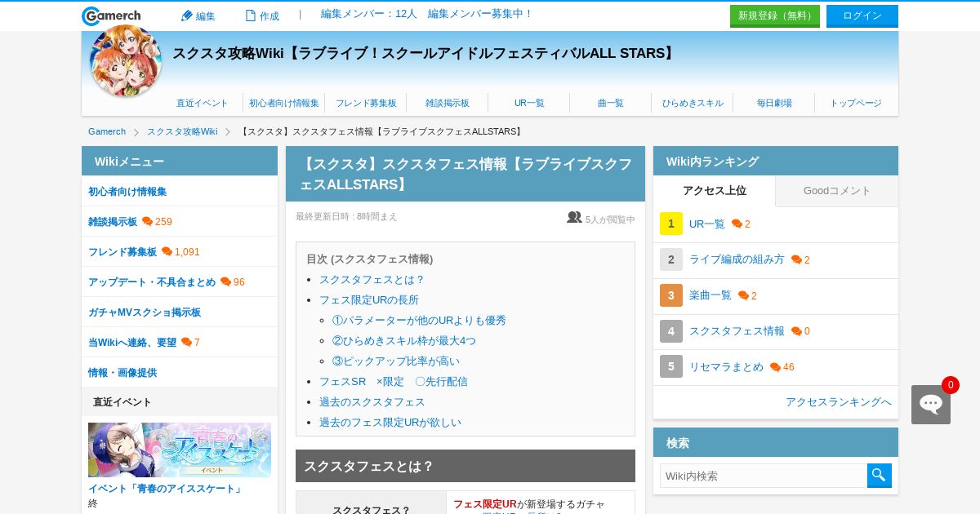Jump to フェスSR ×限定 〇先行配信 entry

(x=394, y=382)
